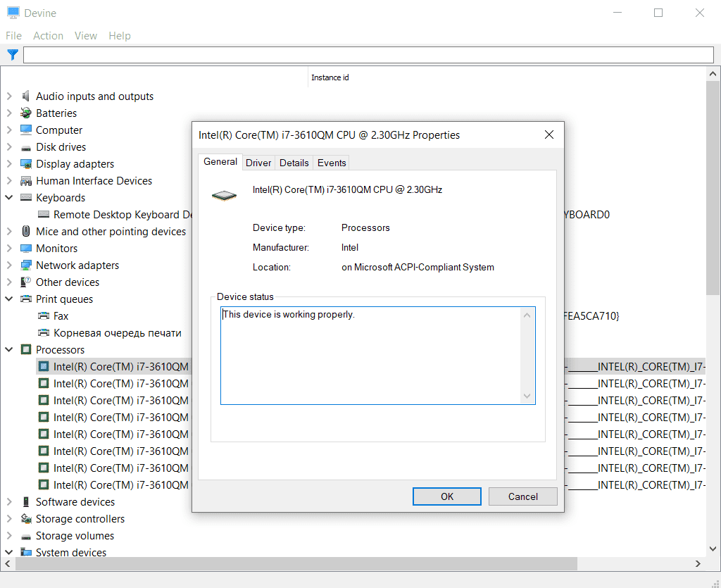This screenshot has width=721, height=588.
Task: Collapse the Processors node
Action: coord(8,350)
